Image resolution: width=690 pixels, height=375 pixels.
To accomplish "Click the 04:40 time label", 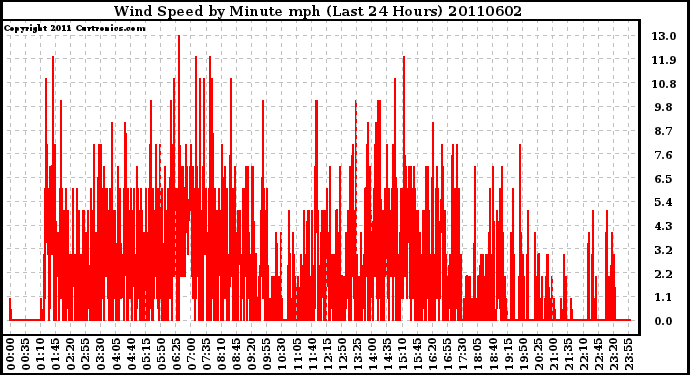I will tap(131, 355).
